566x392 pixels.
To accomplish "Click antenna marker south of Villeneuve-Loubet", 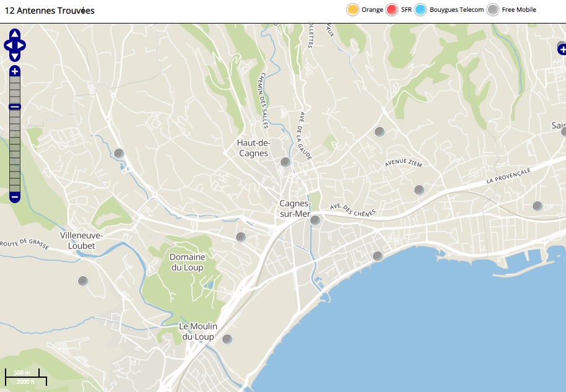I will coord(83,281).
